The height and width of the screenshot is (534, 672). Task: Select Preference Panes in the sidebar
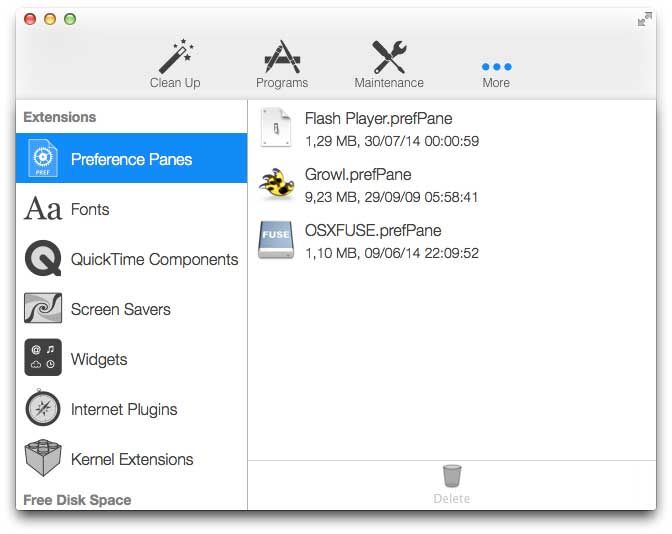pos(131,159)
